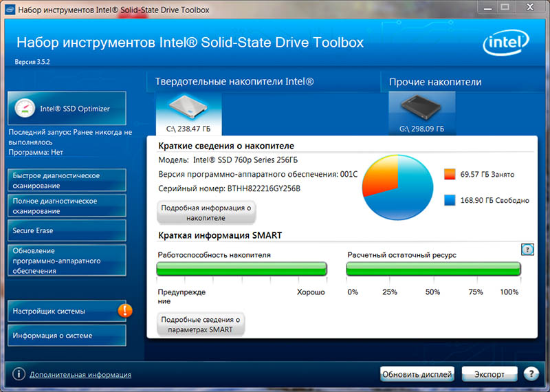Open the Дополнительная информация link

coord(80,375)
